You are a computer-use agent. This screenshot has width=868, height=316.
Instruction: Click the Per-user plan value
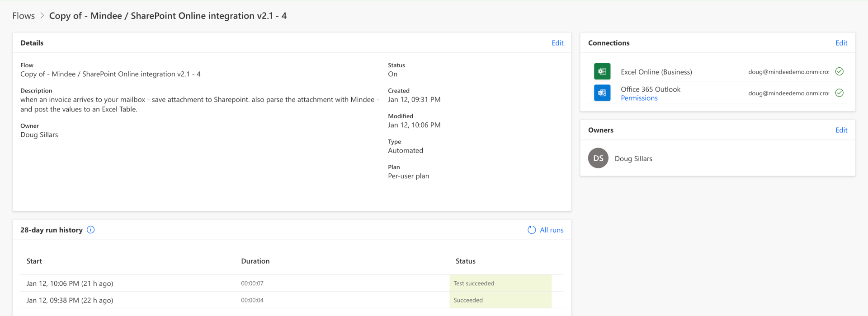click(x=409, y=176)
